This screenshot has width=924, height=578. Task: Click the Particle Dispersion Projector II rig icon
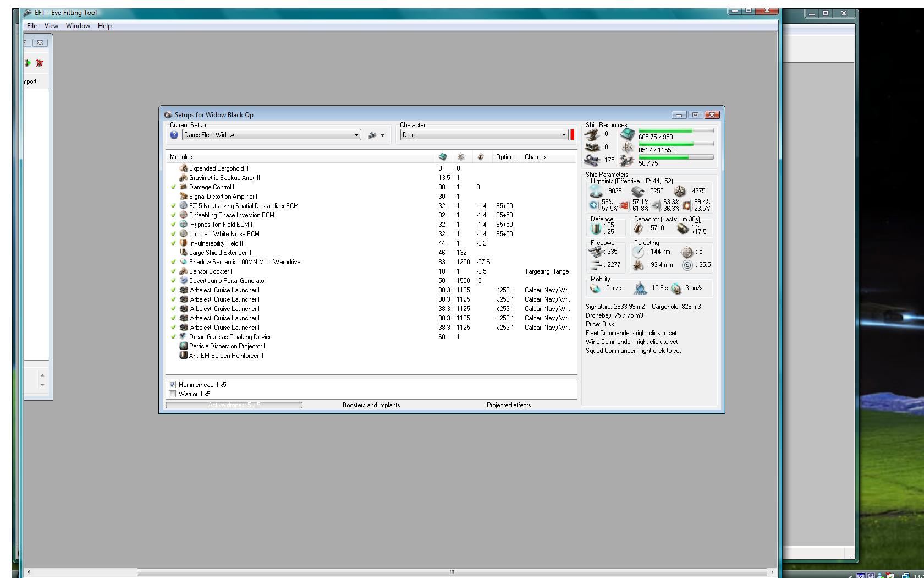[184, 346]
